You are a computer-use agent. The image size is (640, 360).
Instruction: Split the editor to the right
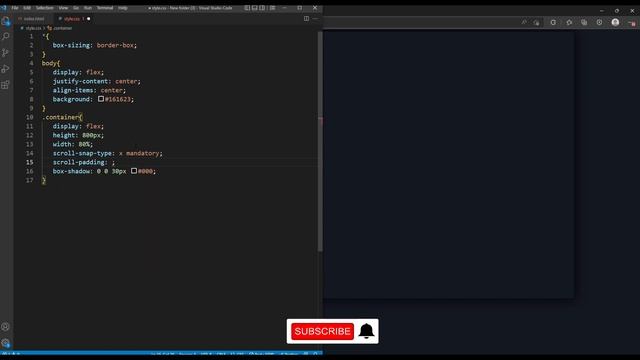[306, 18]
